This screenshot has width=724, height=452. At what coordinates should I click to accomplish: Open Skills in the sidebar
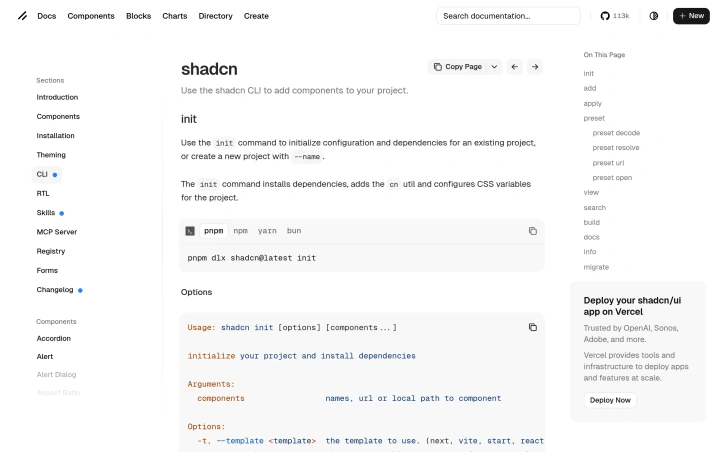[46, 213]
